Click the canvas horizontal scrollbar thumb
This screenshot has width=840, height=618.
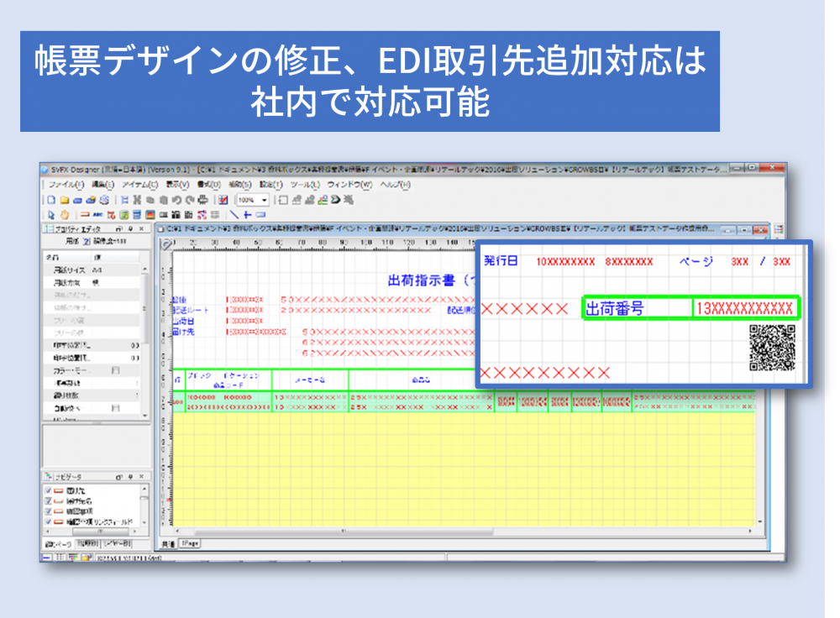coord(343,532)
